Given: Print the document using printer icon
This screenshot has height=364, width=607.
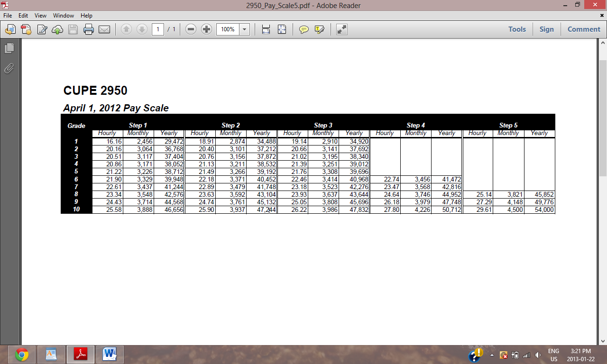Looking at the screenshot, I should (x=89, y=29).
